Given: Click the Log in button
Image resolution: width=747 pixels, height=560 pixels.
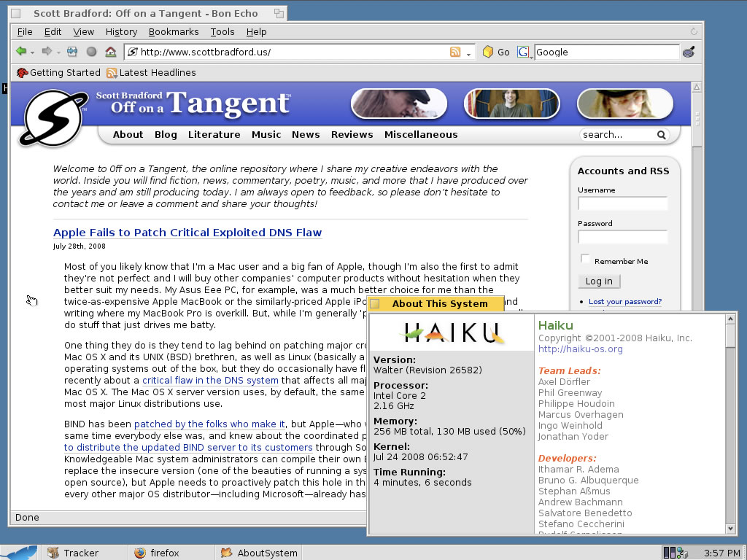Looking at the screenshot, I should pos(599,281).
